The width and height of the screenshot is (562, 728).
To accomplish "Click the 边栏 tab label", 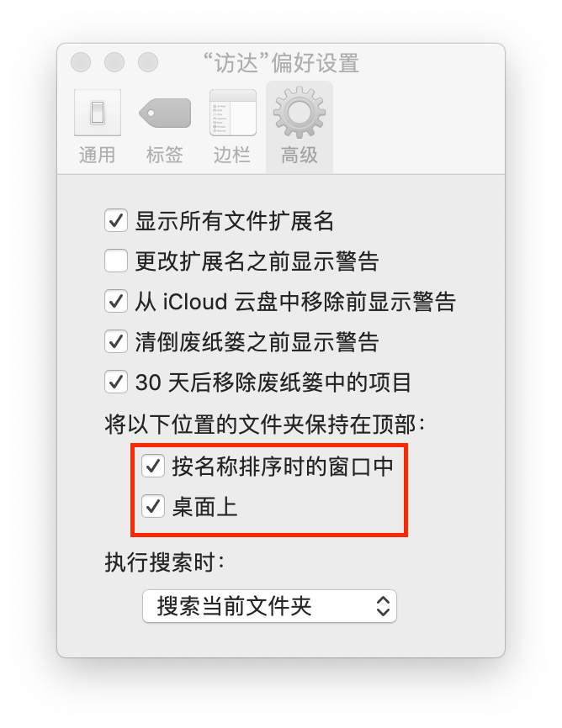I will [232, 155].
